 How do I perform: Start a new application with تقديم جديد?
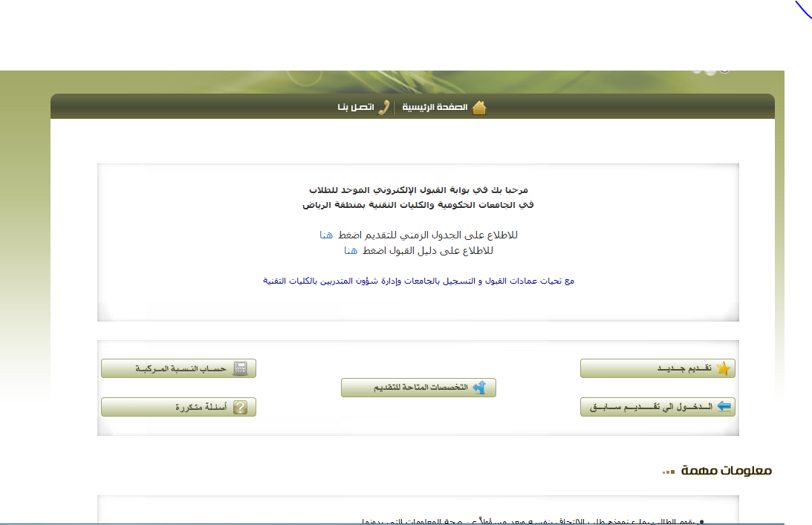pyautogui.click(x=657, y=368)
